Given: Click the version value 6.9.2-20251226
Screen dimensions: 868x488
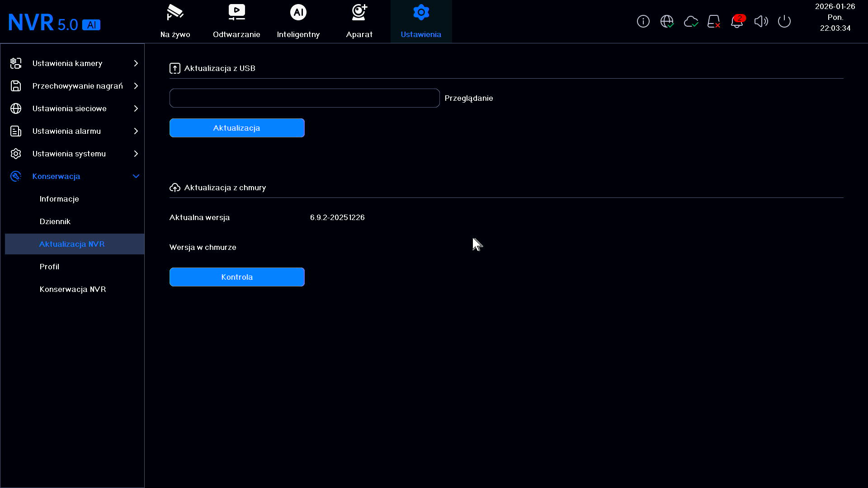Looking at the screenshot, I should [x=337, y=217].
